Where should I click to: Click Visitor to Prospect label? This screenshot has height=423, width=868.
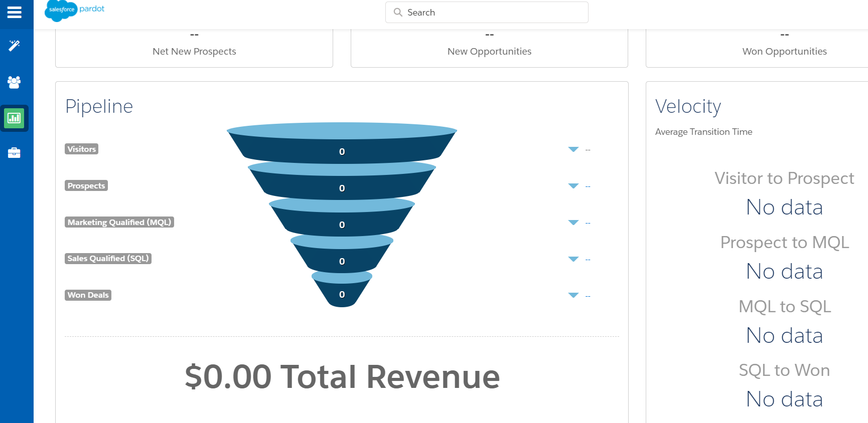[784, 178]
